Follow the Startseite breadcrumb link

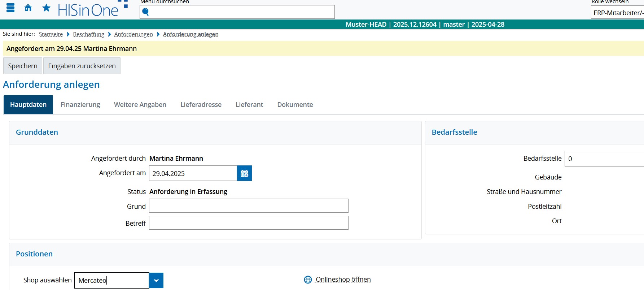(51, 34)
